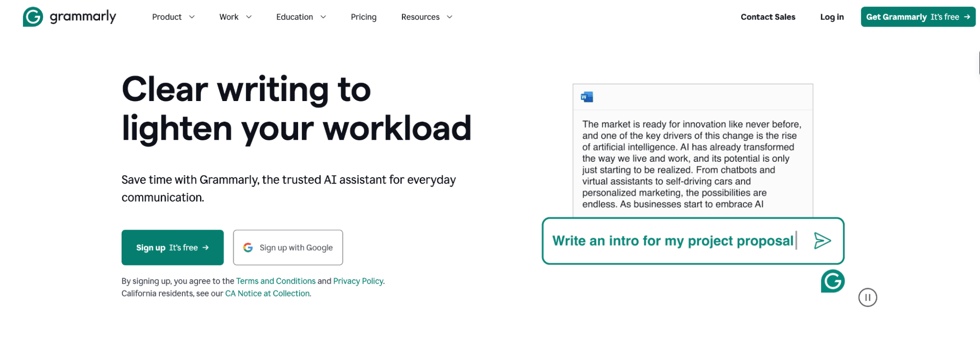Open the Terms and Conditions link
Screen dimensions: 980x337
click(276, 281)
